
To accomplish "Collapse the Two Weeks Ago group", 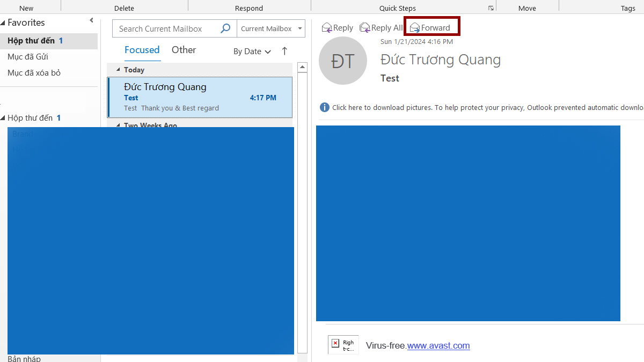I will click(x=119, y=125).
